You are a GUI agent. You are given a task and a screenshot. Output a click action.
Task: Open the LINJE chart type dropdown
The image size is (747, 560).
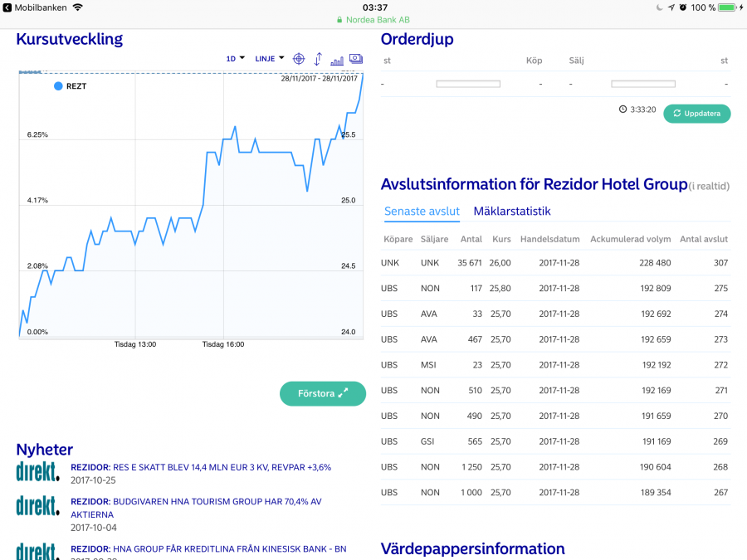269,59
